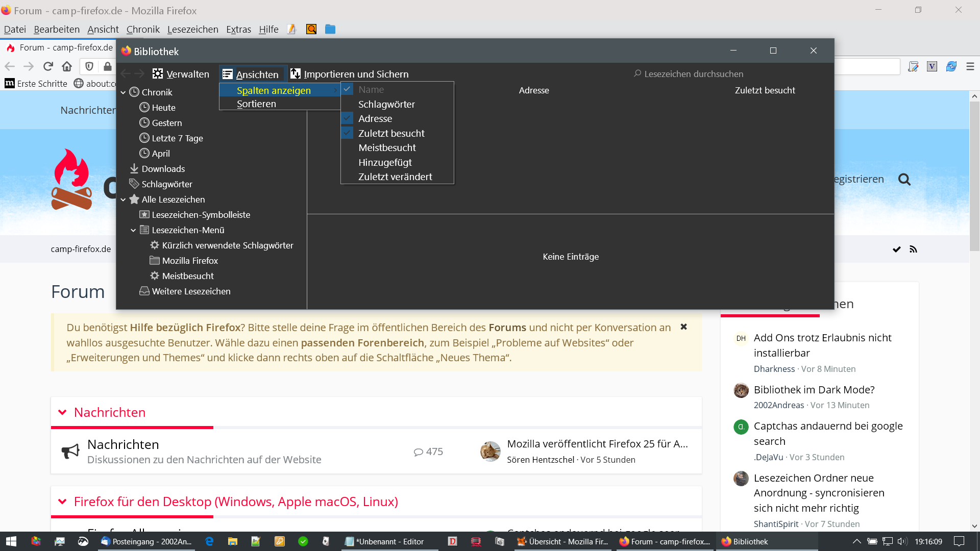Click the Lesezeichen durchsuchen search field
Screen dimensions: 980x551
(x=693, y=74)
